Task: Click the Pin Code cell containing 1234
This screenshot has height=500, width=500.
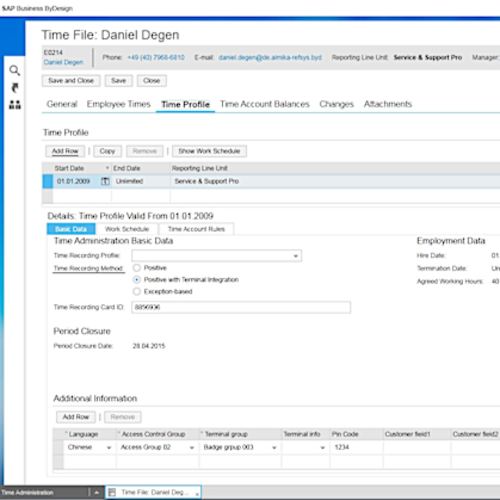Action: pos(356,447)
